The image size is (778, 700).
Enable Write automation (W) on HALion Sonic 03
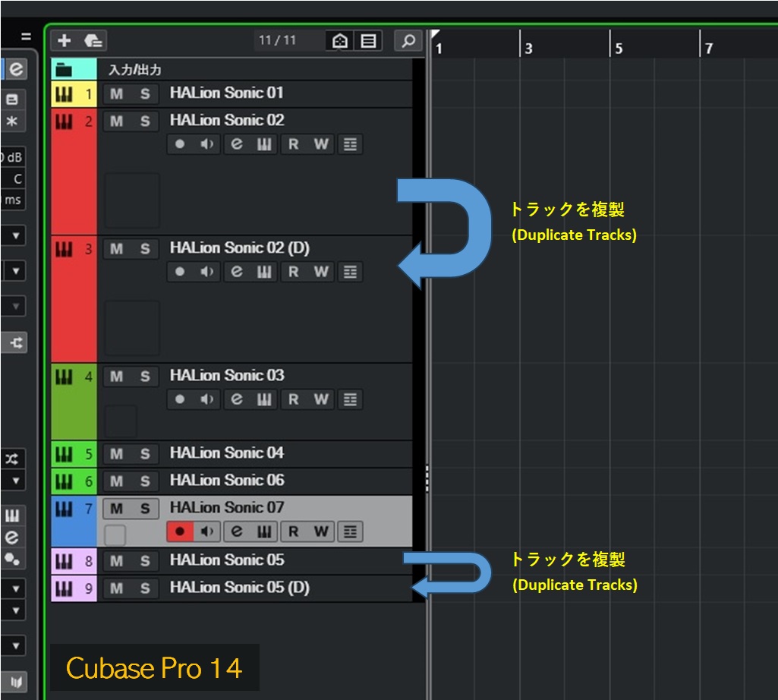pos(321,399)
